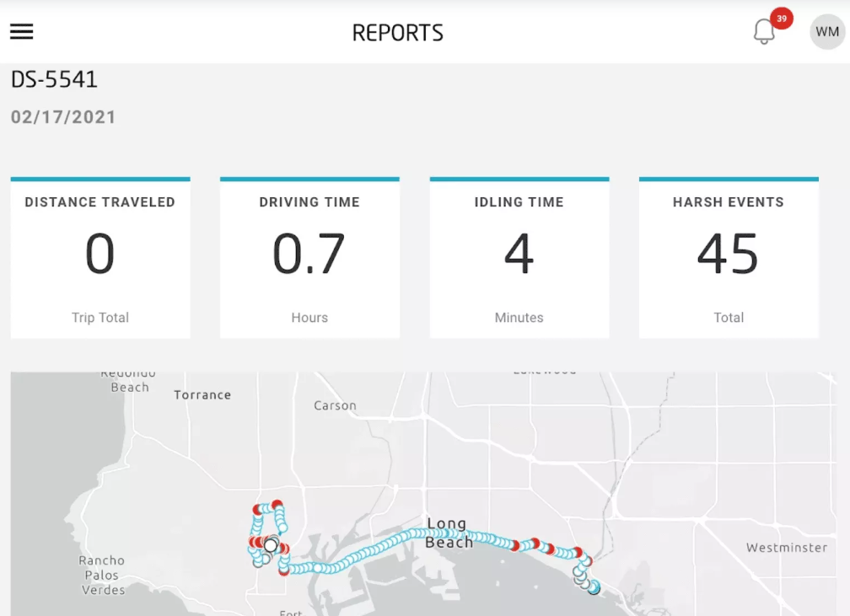This screenshot has width=850, height=616.
Task: Click the 02/17/2021 report date
Action: click(x=63, y=117)
